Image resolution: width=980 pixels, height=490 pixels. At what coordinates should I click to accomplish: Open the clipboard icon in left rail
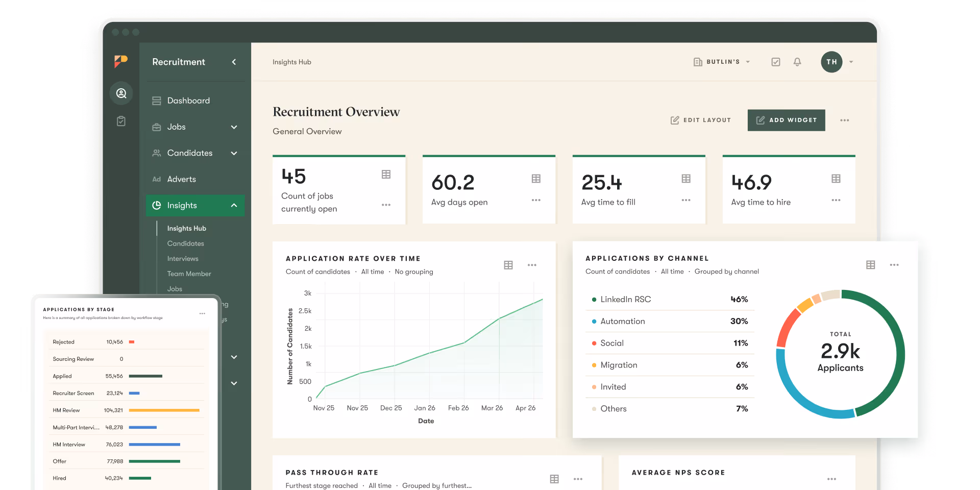click(x=121, y=121)
